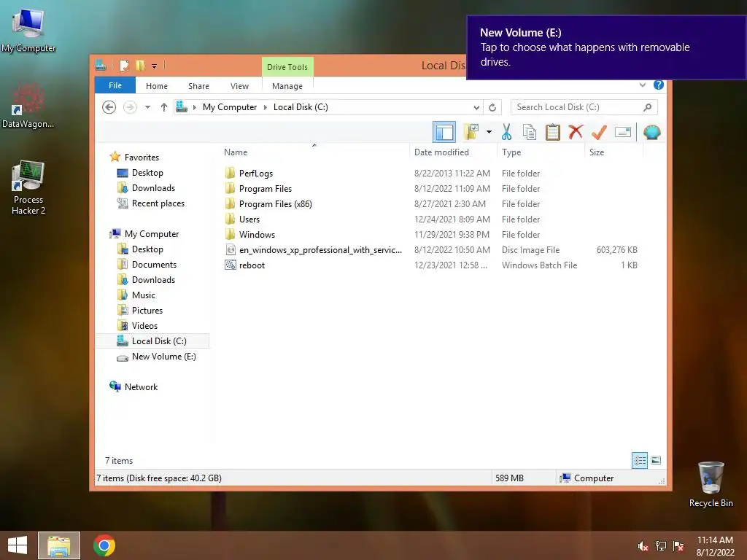The height and width of the screenshot is (560, 747).
Task: Click the Copy pages icon
Action: pyautogui.click(x=530, y=132)
